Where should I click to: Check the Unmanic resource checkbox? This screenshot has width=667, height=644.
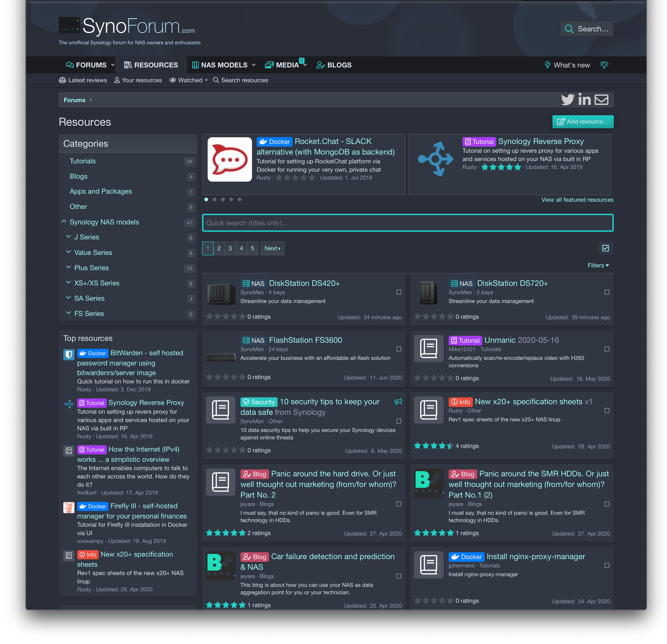click(607, 349)
